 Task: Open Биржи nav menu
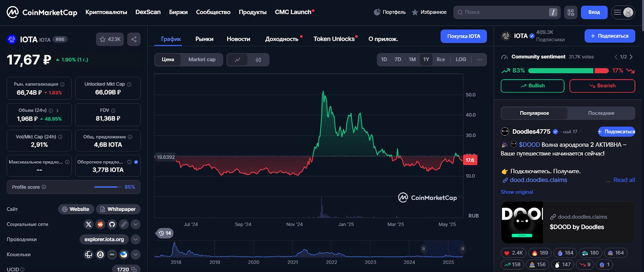(178, 12)
